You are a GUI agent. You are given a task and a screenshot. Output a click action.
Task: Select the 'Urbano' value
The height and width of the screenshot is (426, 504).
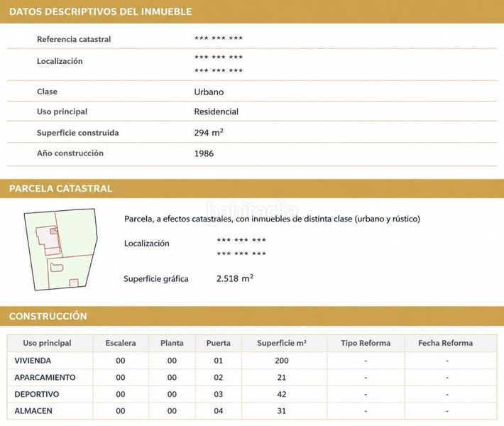209,92
